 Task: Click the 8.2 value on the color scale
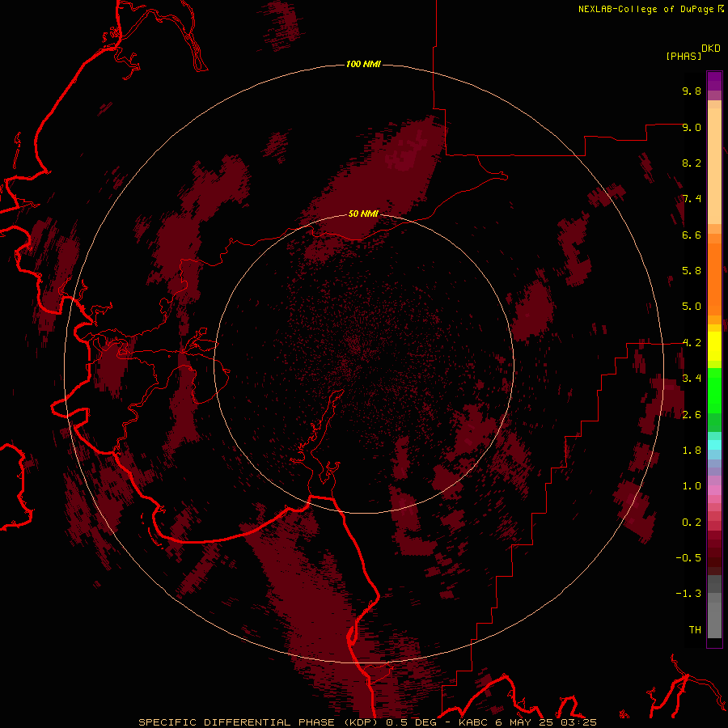(x=692, y=163)
